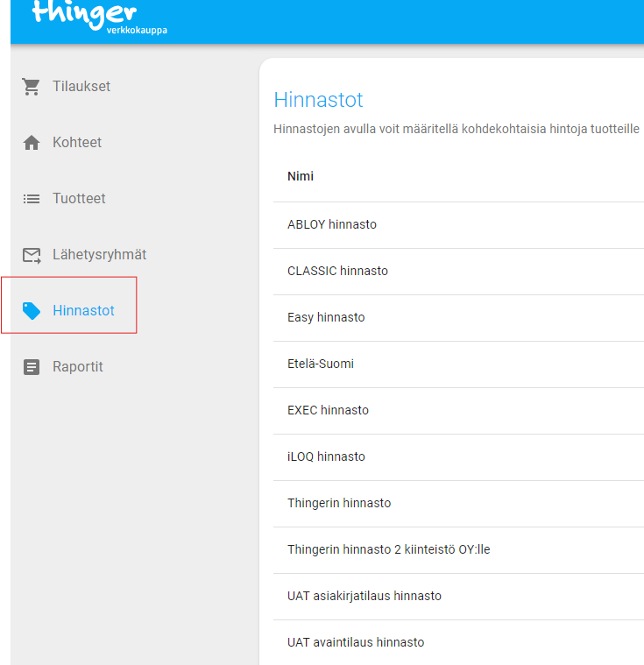This screenshot has height=665, width=644.
Task: Click the Hinnastot page heading
Action: 318,100
